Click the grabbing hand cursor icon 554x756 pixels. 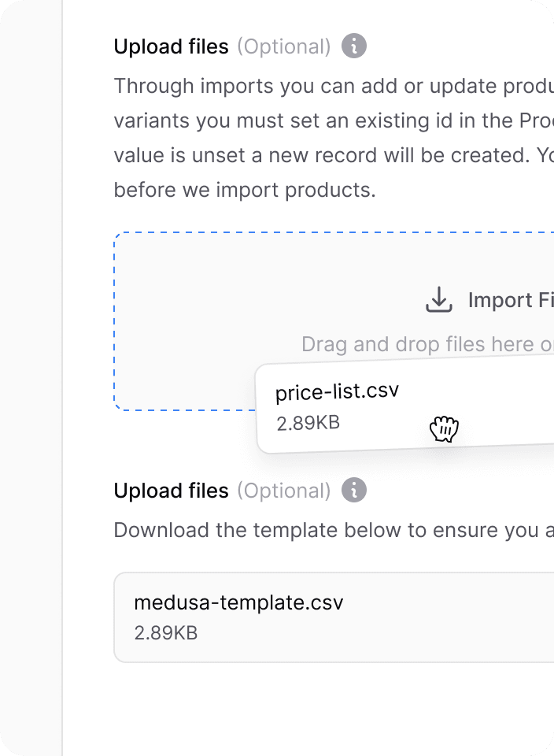click(444, 428)
